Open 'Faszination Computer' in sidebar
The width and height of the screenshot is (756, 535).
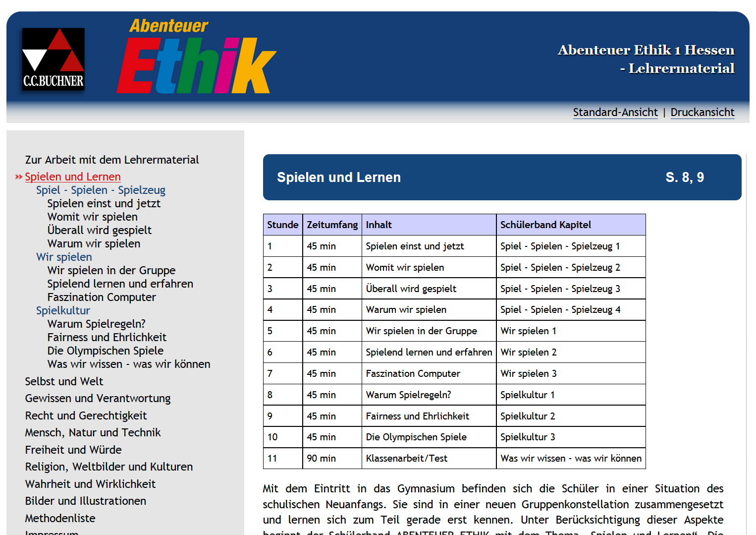point(102,297)
